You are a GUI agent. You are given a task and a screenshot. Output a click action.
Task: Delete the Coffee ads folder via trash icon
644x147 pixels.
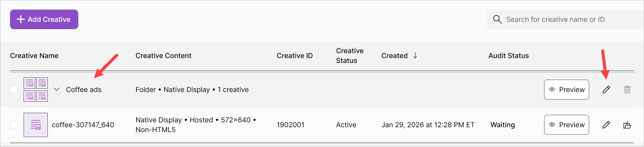(x=627, y=89)
